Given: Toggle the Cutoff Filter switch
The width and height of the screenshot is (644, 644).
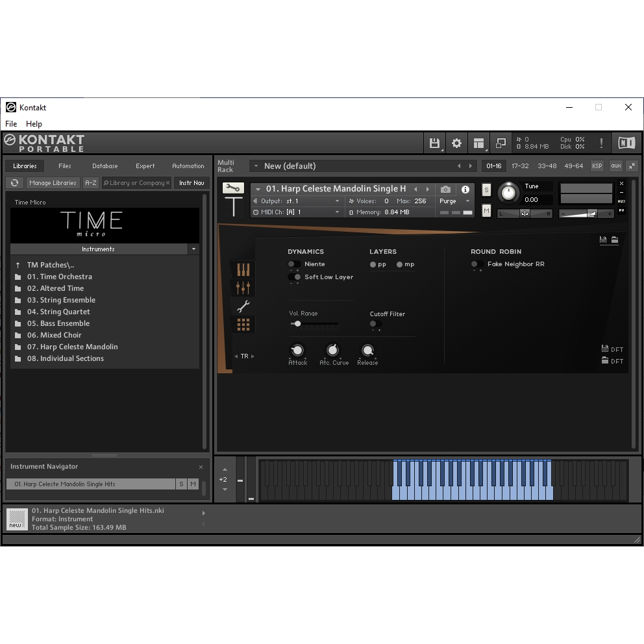Looking at the screenshot, I should click(375, 324).
